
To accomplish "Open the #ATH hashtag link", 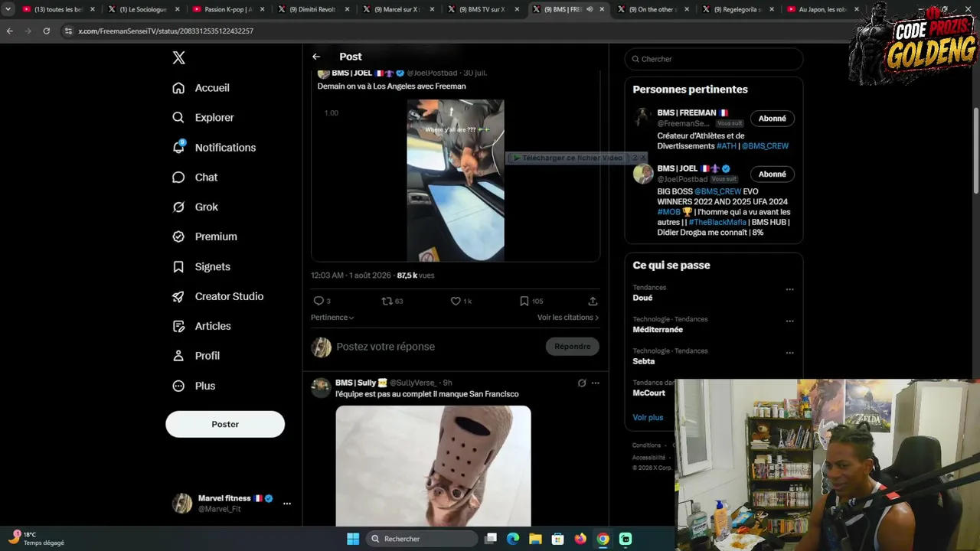I will pyautogui.click(x=727, y=146).
